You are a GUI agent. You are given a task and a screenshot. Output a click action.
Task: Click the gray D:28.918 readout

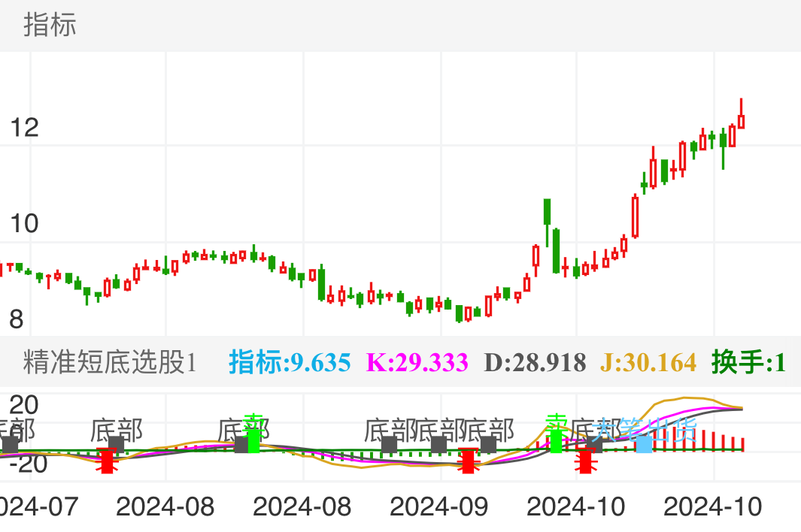(x=535, y=362)
